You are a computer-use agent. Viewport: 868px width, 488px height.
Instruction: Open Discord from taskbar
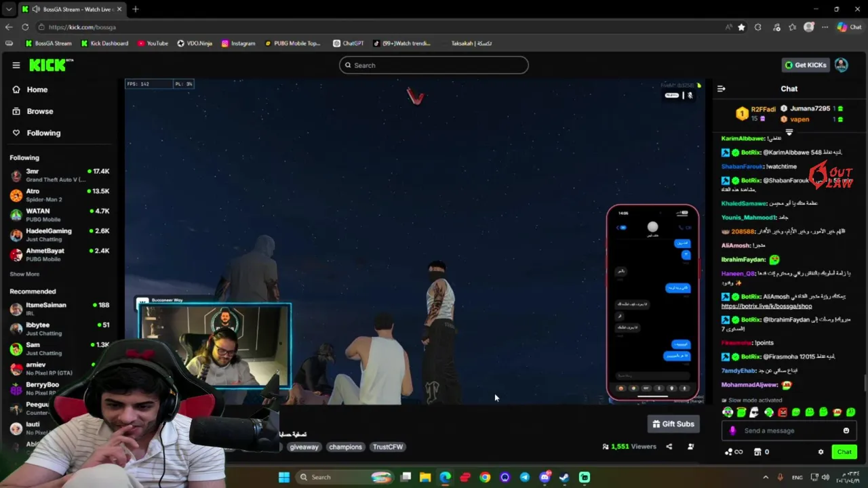click(545, 477)
